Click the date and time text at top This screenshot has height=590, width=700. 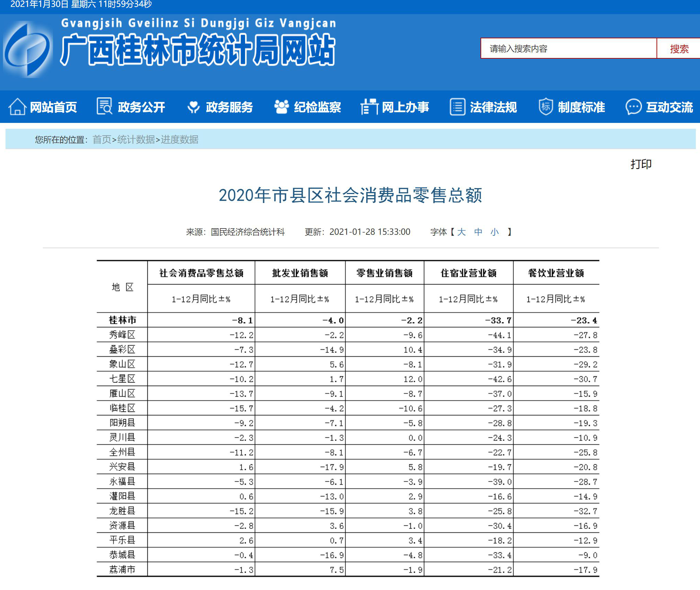click(x=81, y=4)
